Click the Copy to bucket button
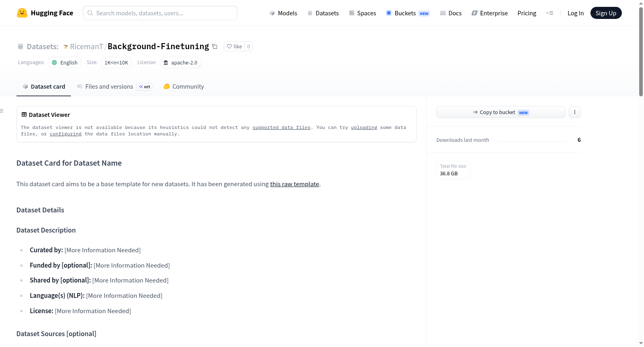This screenshot has width=644, height=347. coord(501,112)
